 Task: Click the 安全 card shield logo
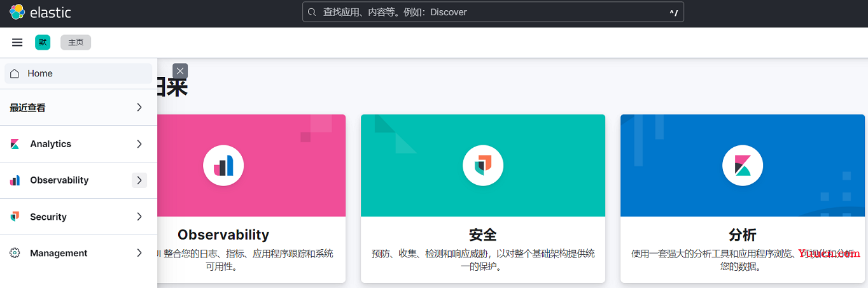(483, 166)
